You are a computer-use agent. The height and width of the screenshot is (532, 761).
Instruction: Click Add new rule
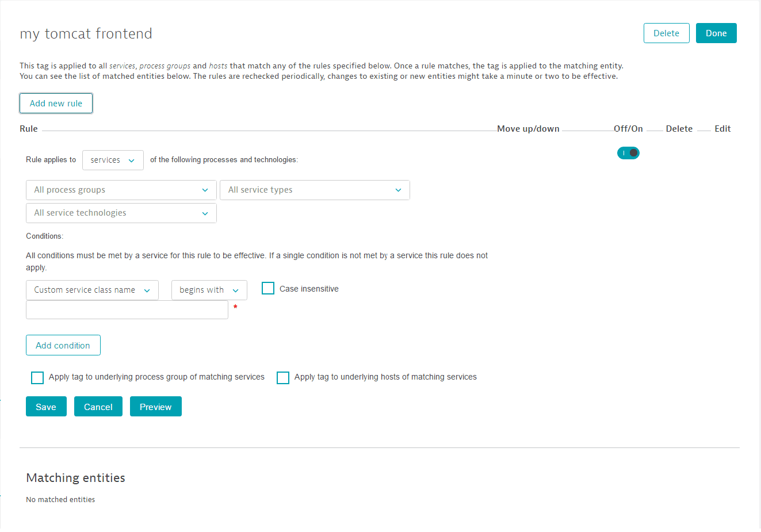click(x=56, y=104)
